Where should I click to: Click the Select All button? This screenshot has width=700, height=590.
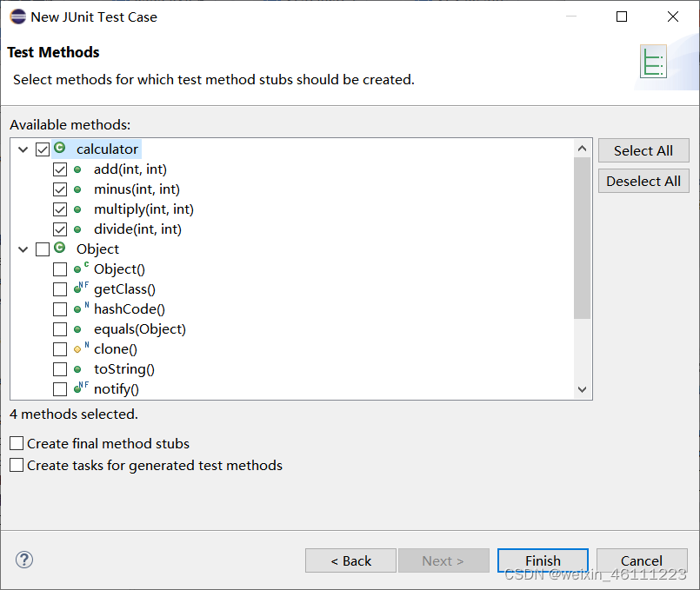(643, 150)
